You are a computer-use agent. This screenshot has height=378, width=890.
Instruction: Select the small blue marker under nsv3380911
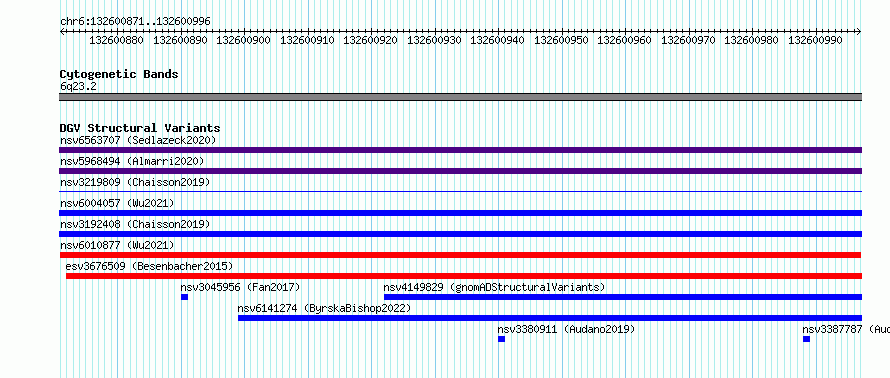[x=501, y=339]
